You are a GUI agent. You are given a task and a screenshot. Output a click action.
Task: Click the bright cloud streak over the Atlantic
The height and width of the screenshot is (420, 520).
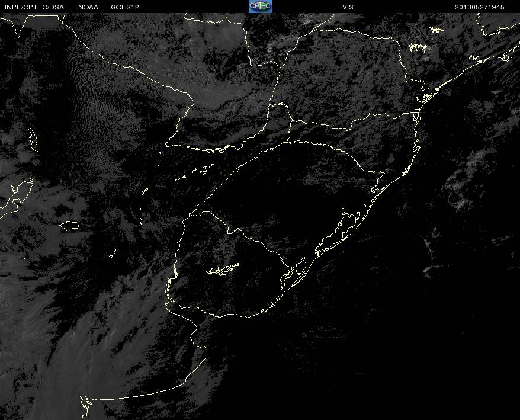click(468, 160)
